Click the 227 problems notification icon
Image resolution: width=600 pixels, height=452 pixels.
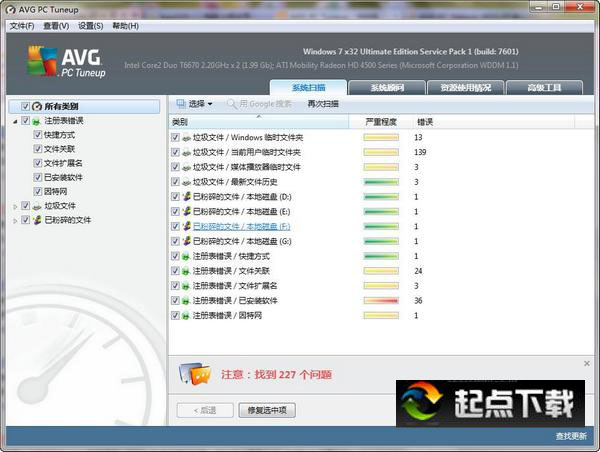pos(195,374)
